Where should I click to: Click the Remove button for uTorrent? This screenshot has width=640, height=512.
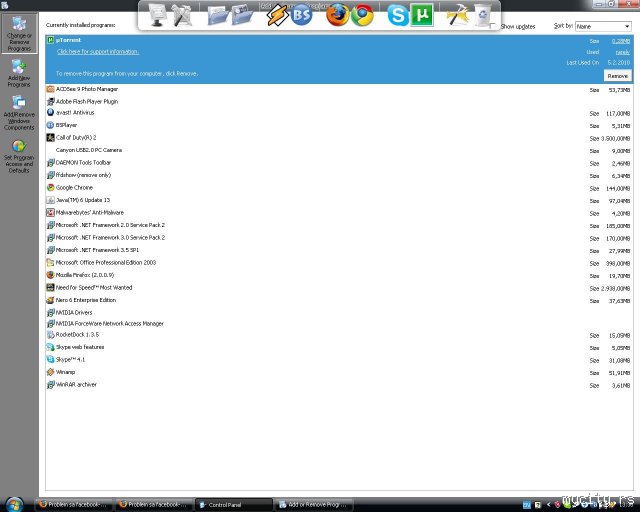pos(617,76)
